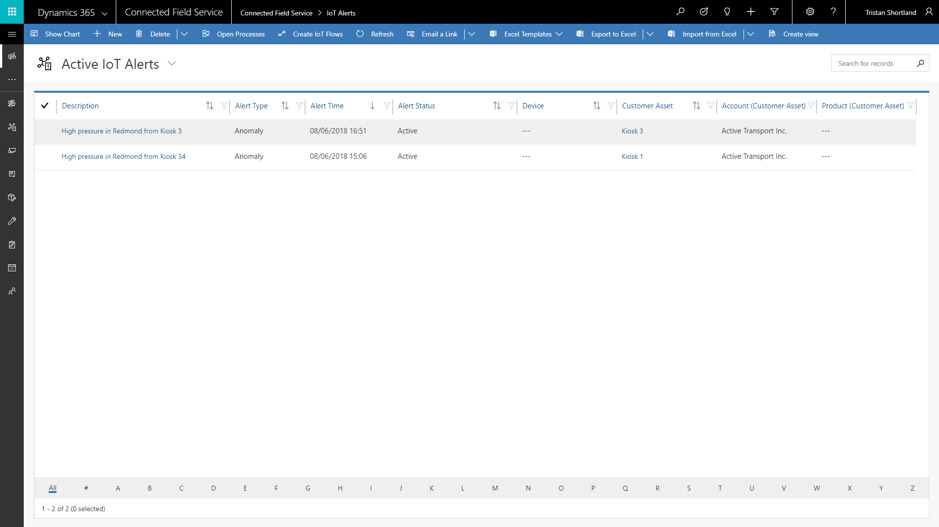Select letter K in alphabet filter
939x527 pixels.
pyautogui.click(x=431, y=488)
